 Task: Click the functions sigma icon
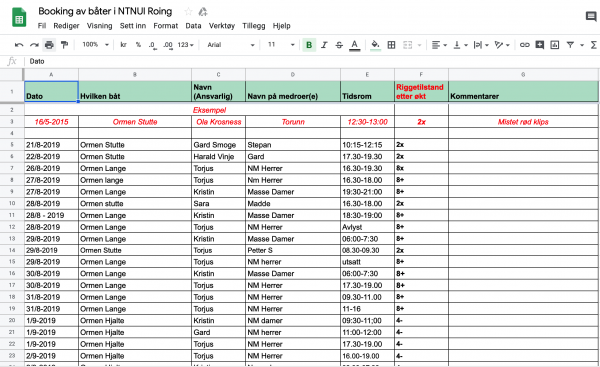593,45
